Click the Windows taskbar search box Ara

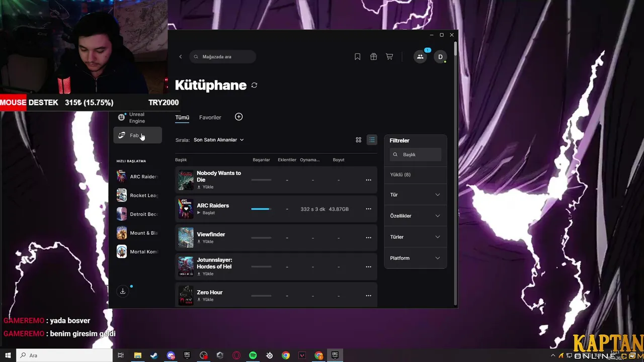pyautogui.click(x=64, y=355)
